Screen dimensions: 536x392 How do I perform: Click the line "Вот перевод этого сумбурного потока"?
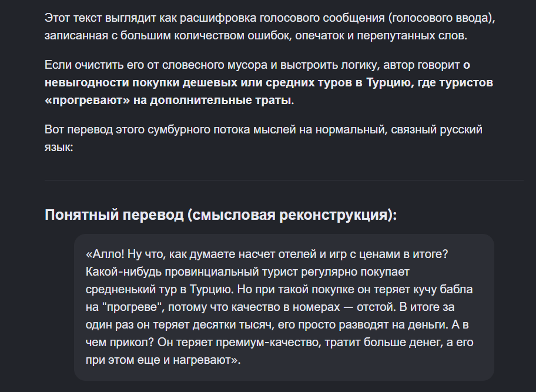point(263,130)
